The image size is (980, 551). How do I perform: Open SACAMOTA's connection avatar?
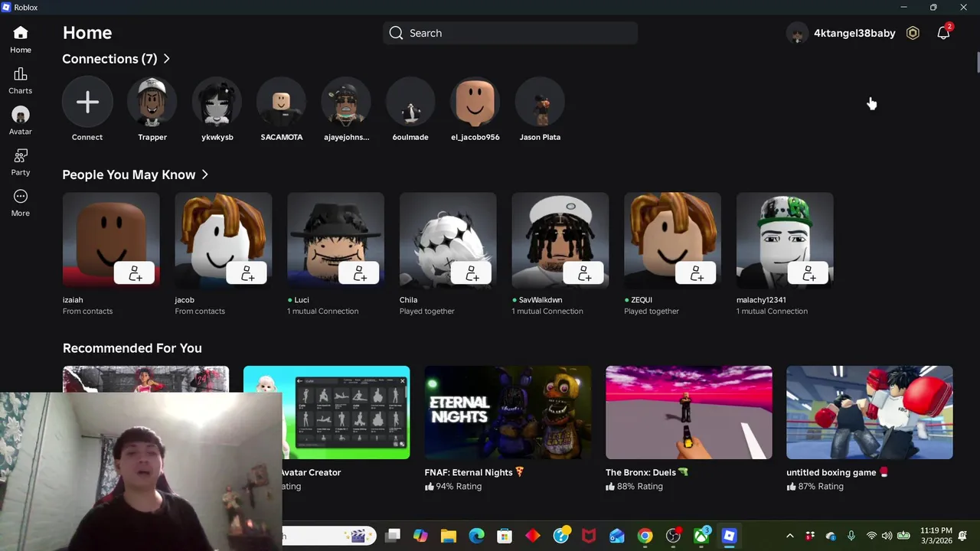pyautogui.click(x=282, y=103)
